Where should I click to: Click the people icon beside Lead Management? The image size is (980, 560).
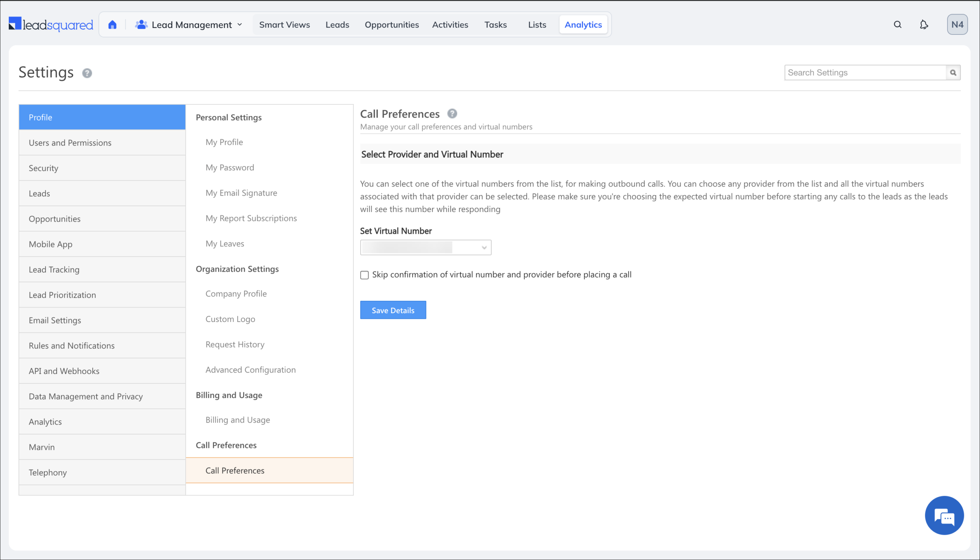pos(141,24)
